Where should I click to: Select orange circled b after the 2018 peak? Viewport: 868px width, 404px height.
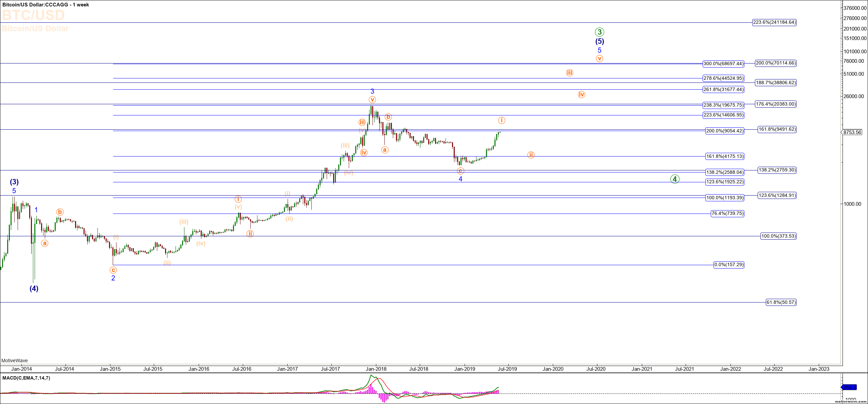pos(388,117)
